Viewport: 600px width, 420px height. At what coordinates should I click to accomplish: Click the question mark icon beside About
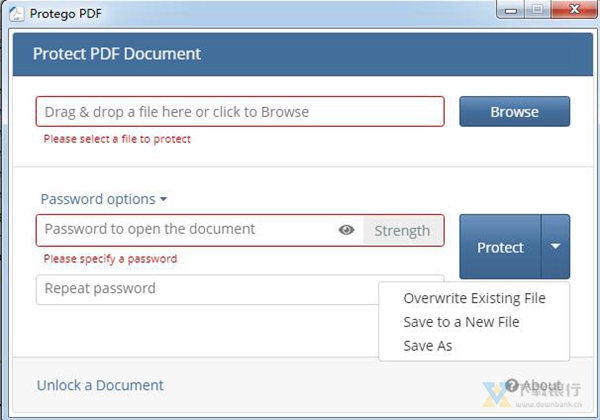512,385
